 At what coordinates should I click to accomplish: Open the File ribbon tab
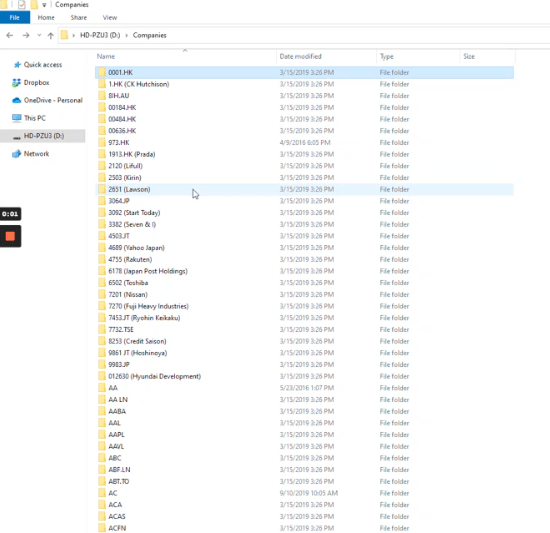15,18
